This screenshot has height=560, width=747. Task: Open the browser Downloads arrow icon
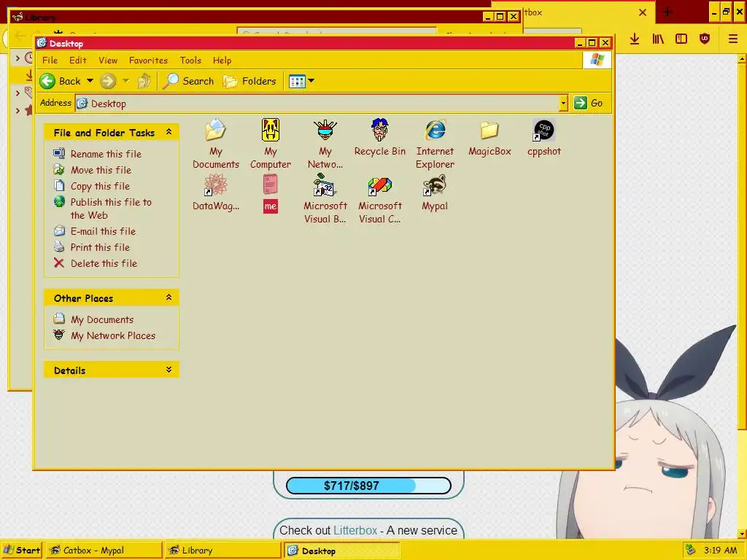635,39
